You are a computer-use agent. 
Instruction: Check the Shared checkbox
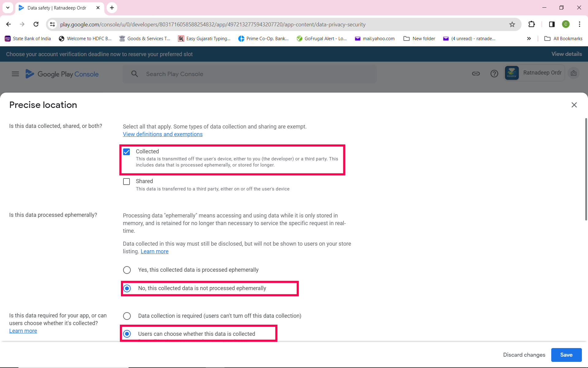pyautogui.click(x=126, y=182)
